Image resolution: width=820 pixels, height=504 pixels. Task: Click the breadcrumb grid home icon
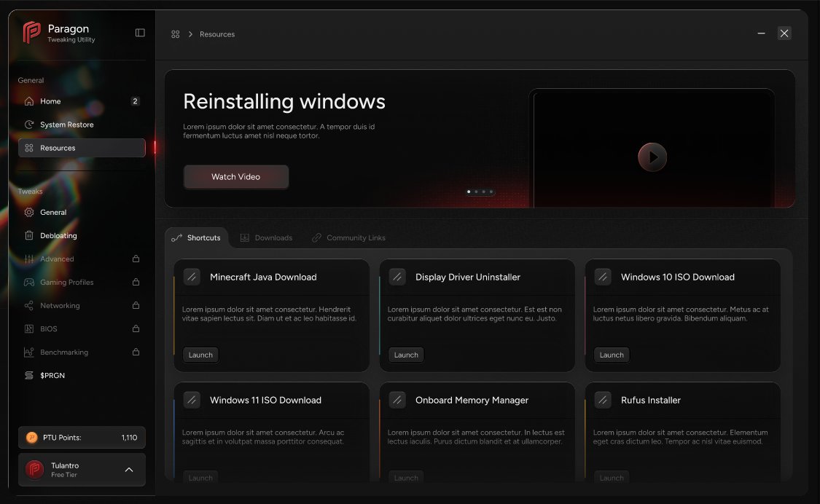tap(175, 34)
